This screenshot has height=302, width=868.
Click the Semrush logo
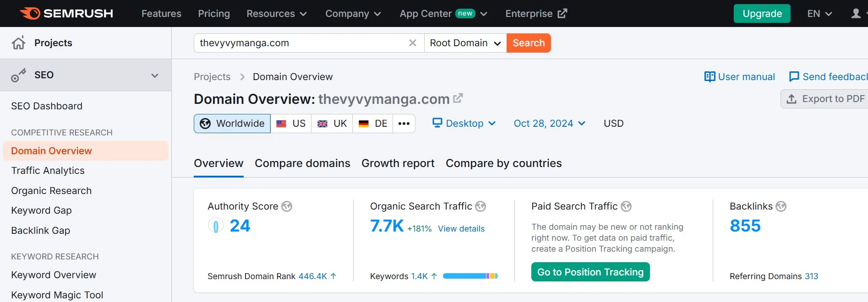click(66, 13)
